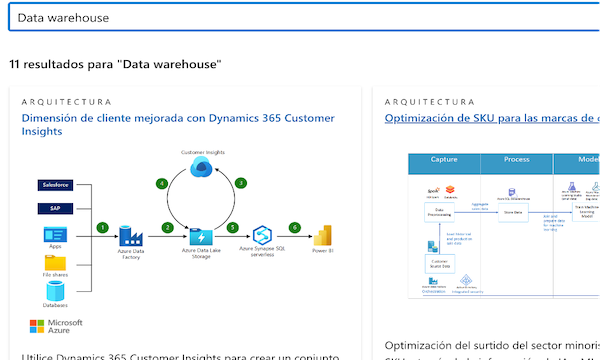Click the Customer Insights circular icon
This screenshot has width=600, height=360.
[201, 167]
